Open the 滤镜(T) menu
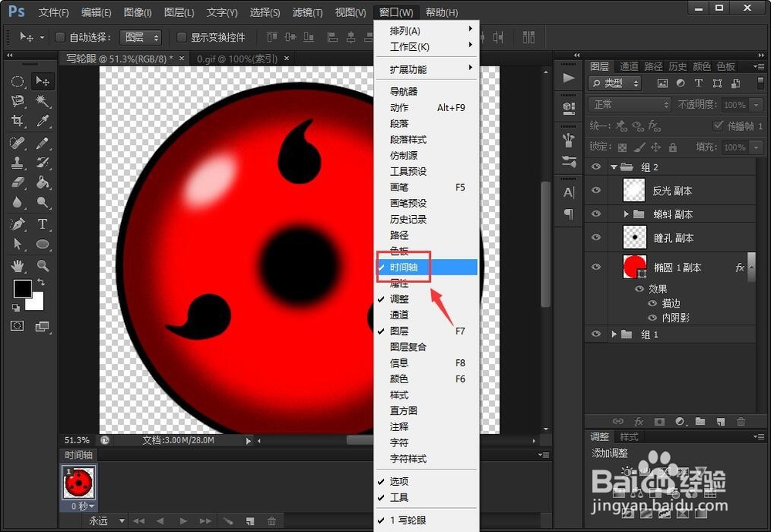 coord(308,12)
